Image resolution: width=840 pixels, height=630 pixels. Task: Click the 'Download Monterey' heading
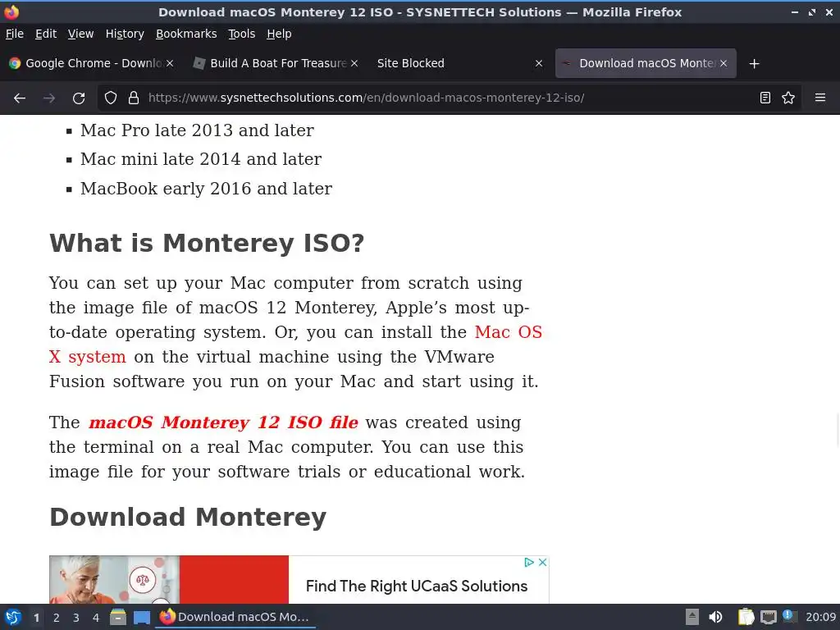188,518
